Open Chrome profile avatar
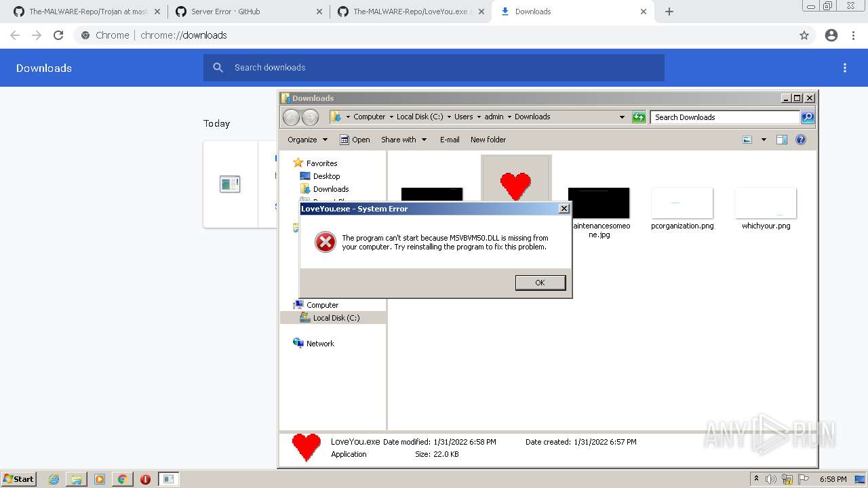Viewport: 868px width, 488px height. pos(831,35)
